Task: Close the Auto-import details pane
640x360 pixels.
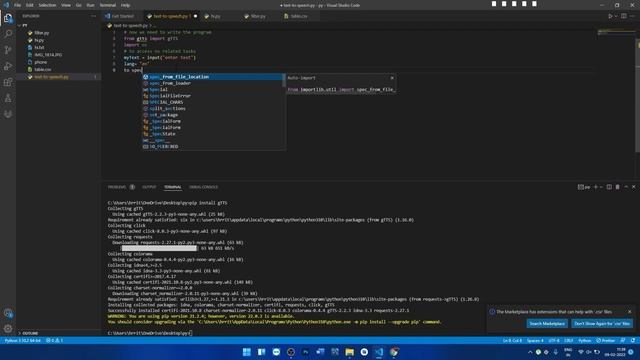Action: coord(392,78)
